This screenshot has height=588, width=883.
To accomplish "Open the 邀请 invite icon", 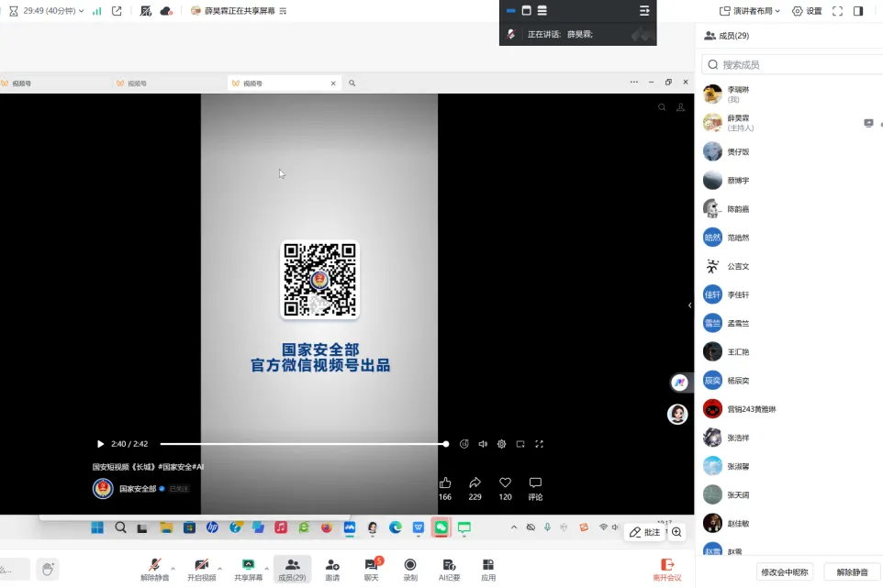I will (332, 569).
